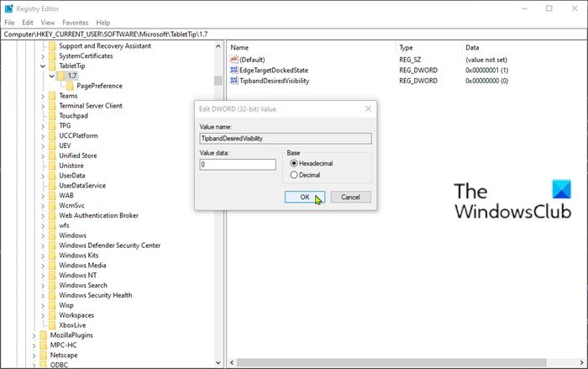Select the Windows Search key

coord(83,285)
